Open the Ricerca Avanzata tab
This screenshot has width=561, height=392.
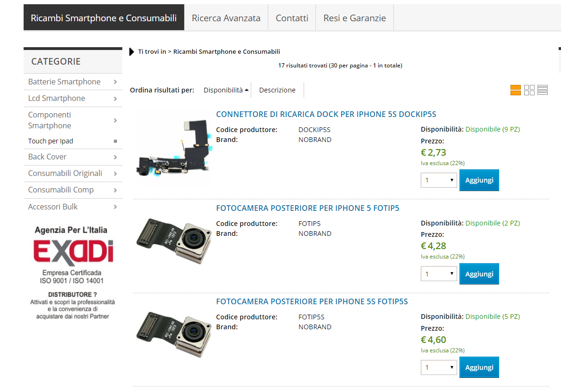tap(226, 18)
